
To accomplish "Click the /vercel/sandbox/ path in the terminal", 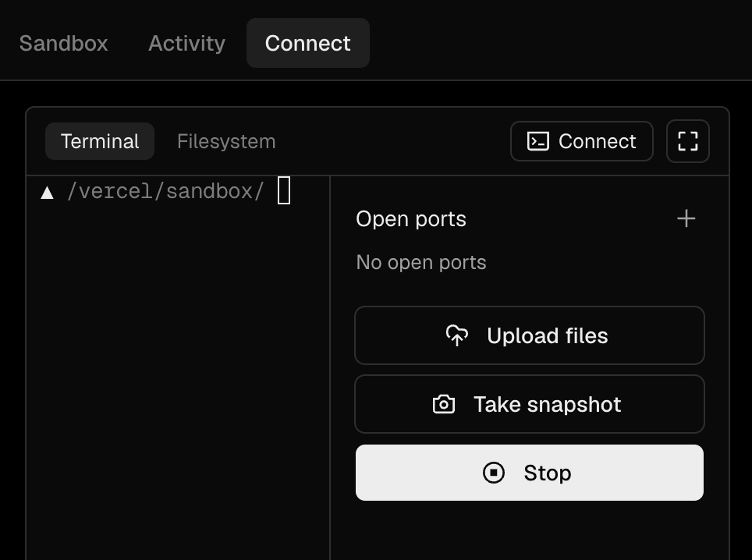I will click(165, 191).
